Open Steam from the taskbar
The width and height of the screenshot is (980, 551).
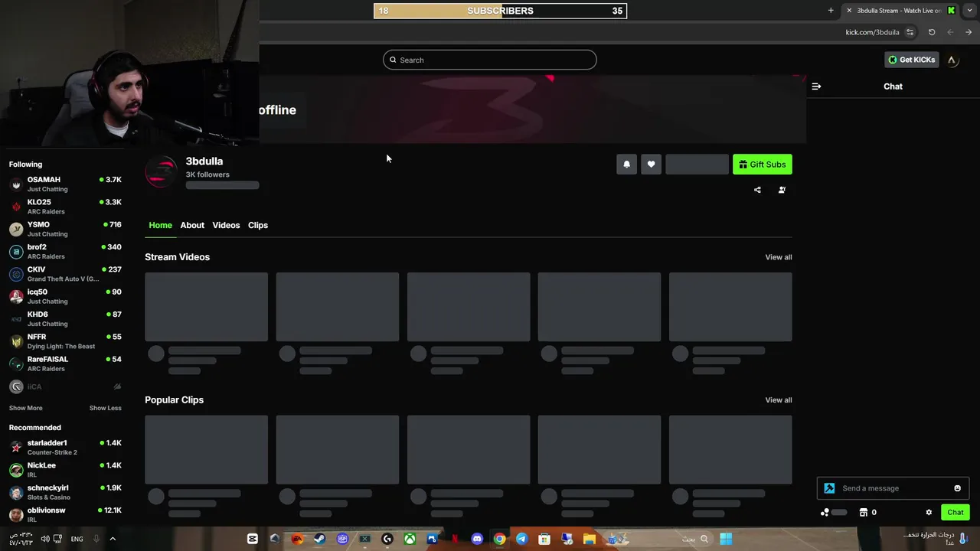(319, 539)
